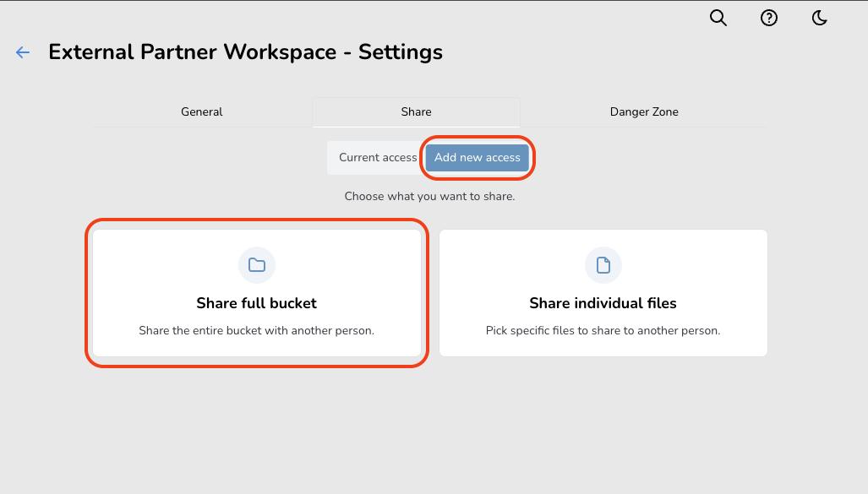Viewport: 868px width, 494px height.
Task: Click 'Share the entire bucket with another person.'
Action: coord(257,331)
